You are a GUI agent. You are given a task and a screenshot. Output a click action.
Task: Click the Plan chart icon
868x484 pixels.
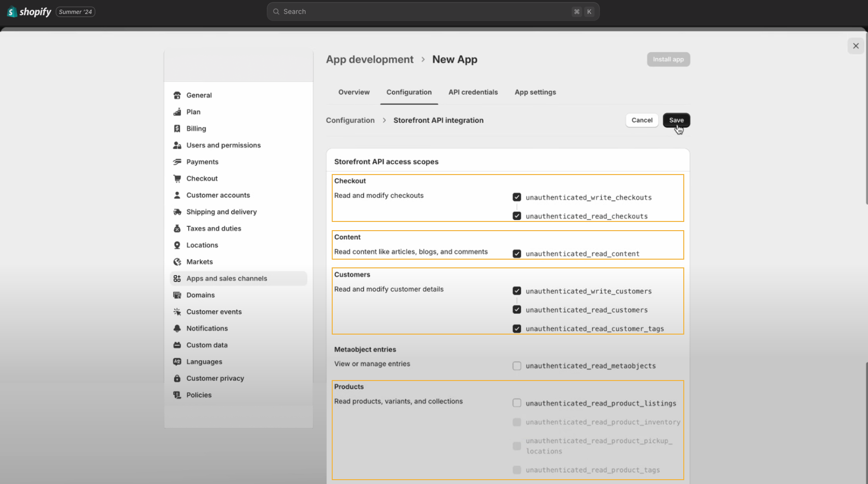point(177,112)
